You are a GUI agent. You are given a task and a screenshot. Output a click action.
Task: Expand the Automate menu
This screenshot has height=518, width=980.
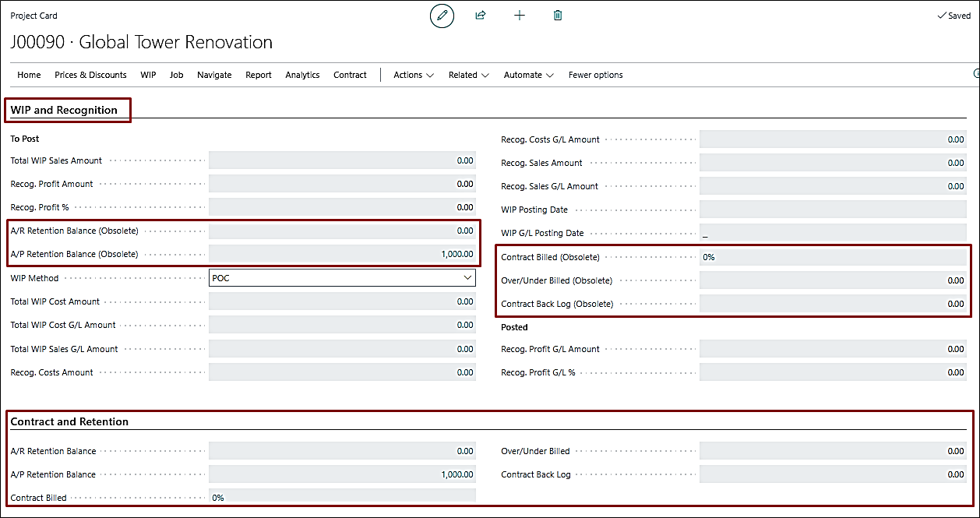point(528,75)
